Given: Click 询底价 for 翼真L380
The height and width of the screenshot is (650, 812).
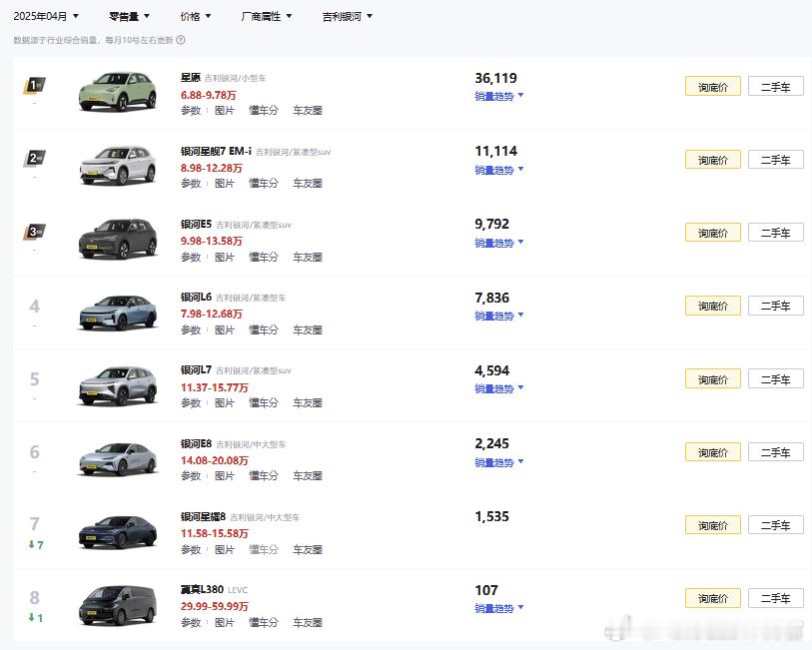Looking at the screenshot, I should coord(712,598).
